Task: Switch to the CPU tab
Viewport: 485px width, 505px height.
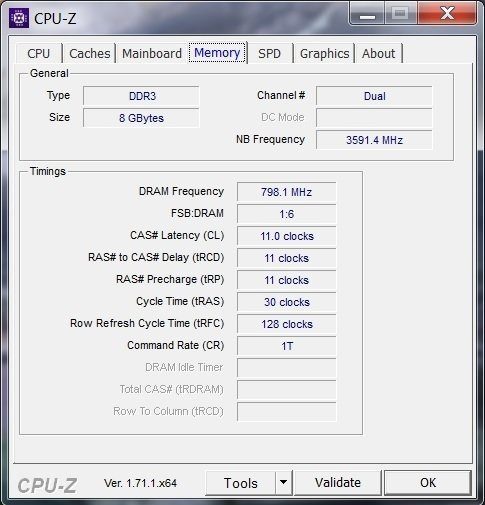Action: 39,54
